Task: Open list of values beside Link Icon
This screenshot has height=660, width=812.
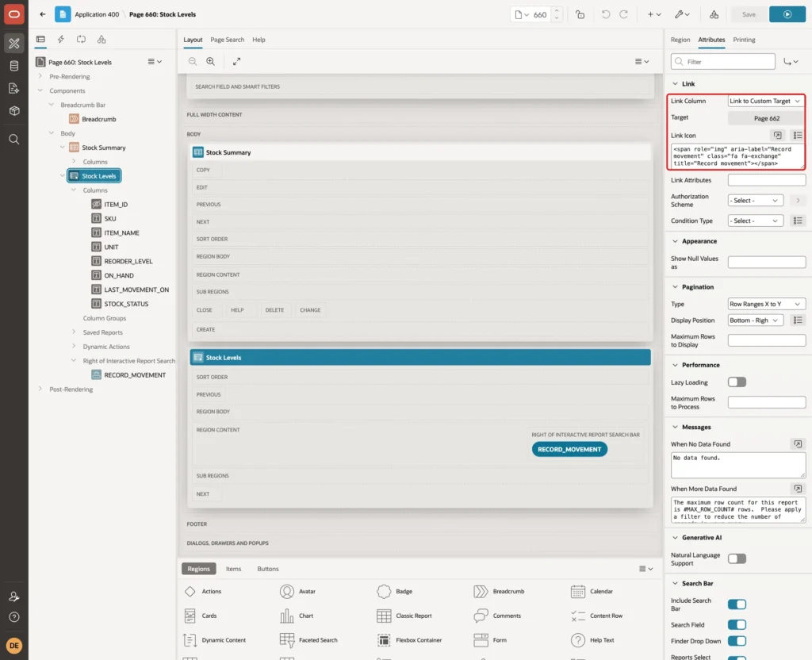Action: point(798,135)
